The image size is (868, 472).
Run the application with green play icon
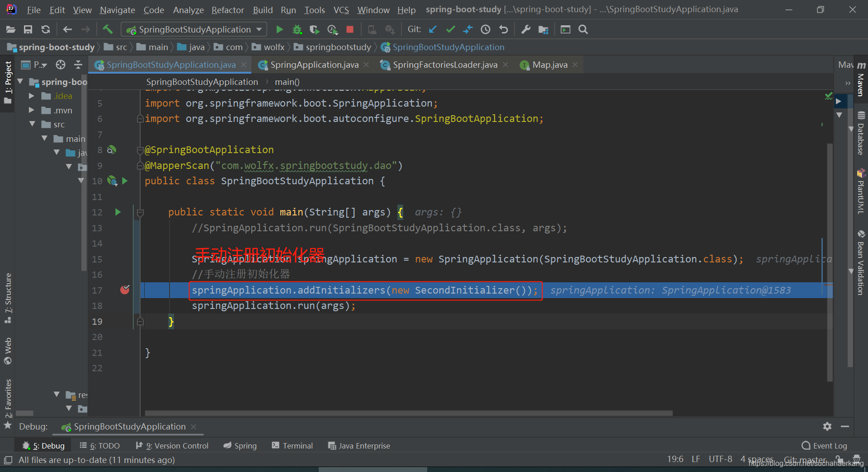pyautogui.click(x=279, y=29)
